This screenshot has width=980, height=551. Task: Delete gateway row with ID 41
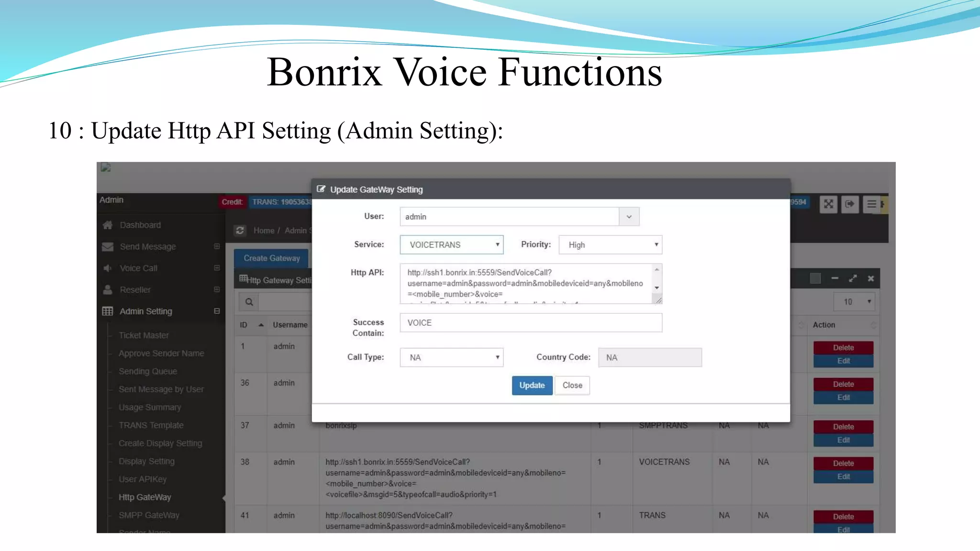pyautogui.click(x=843, y=517)
